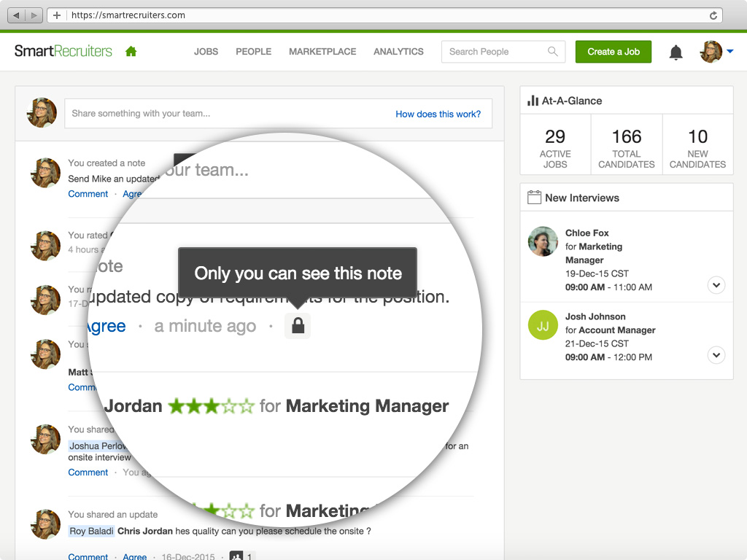Screen dimensions: 747x560
Task: Click the green JJ initials avatar
Action: point(543,325)
